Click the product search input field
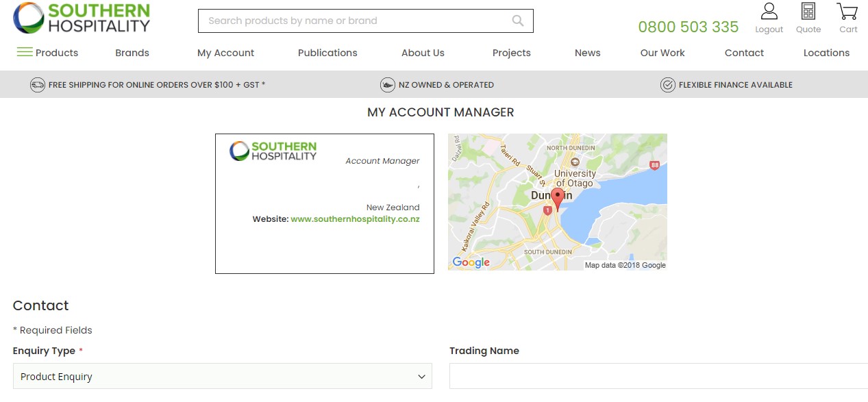868x402 pixels. 366,21
